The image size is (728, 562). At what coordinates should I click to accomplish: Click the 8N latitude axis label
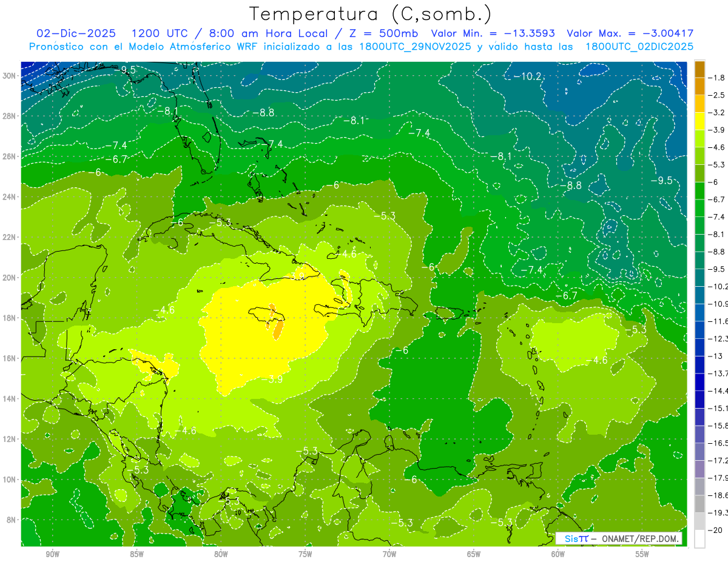click(11, 520)
